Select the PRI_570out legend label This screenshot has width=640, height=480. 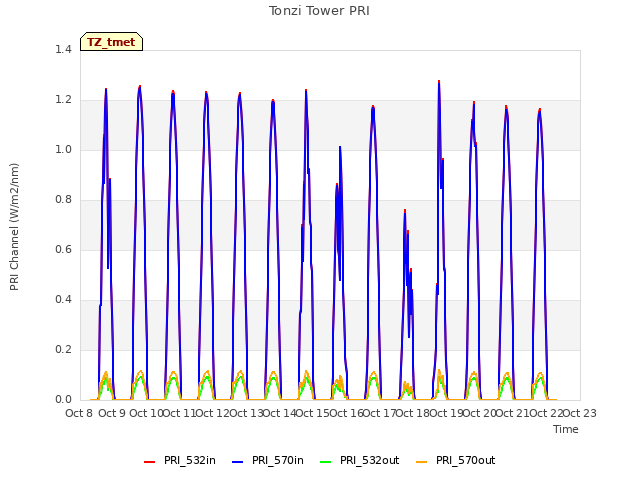(466, 460)
